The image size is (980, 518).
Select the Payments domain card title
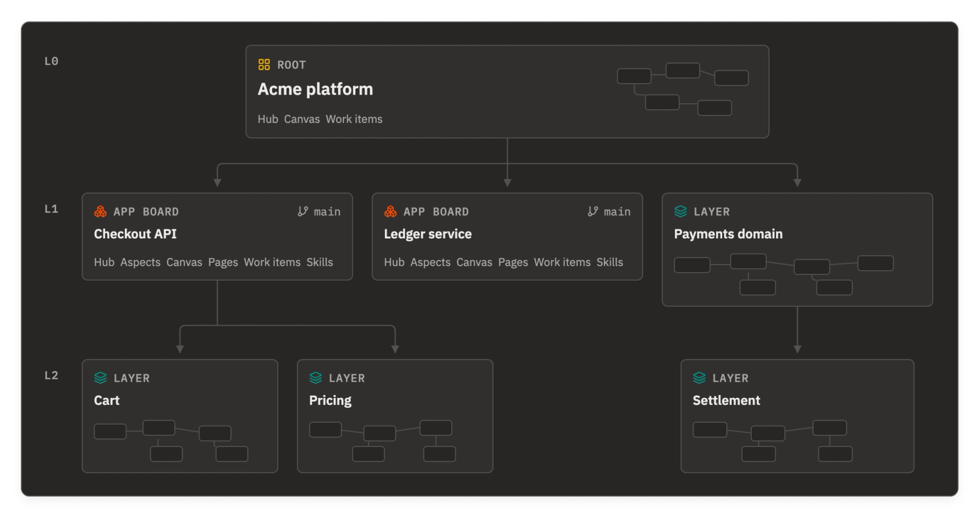[x=728, y=234]
